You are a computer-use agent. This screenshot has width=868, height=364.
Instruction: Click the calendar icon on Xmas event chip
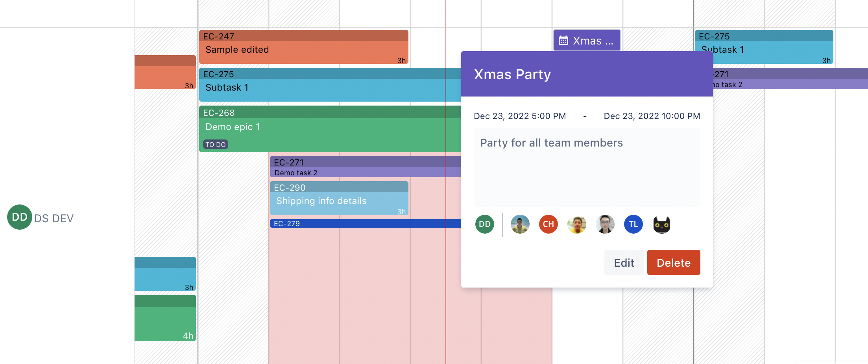(563, 41)
